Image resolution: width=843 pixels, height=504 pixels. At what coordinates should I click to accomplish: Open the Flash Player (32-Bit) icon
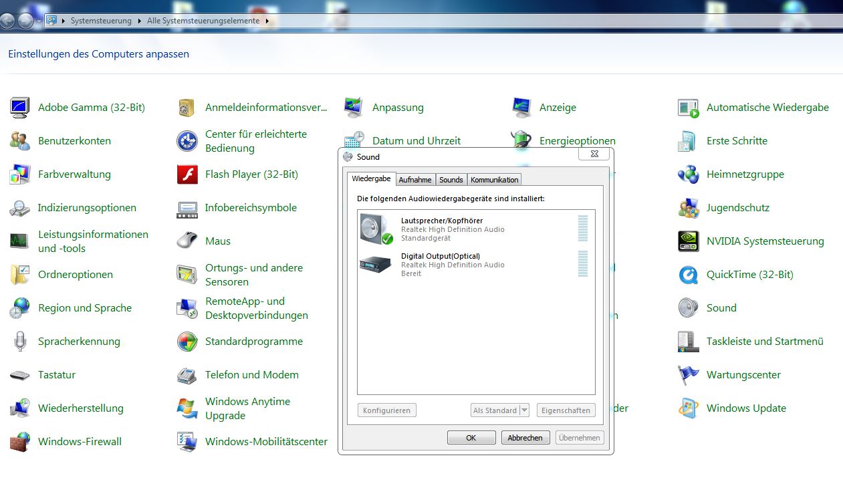point(187,174)
